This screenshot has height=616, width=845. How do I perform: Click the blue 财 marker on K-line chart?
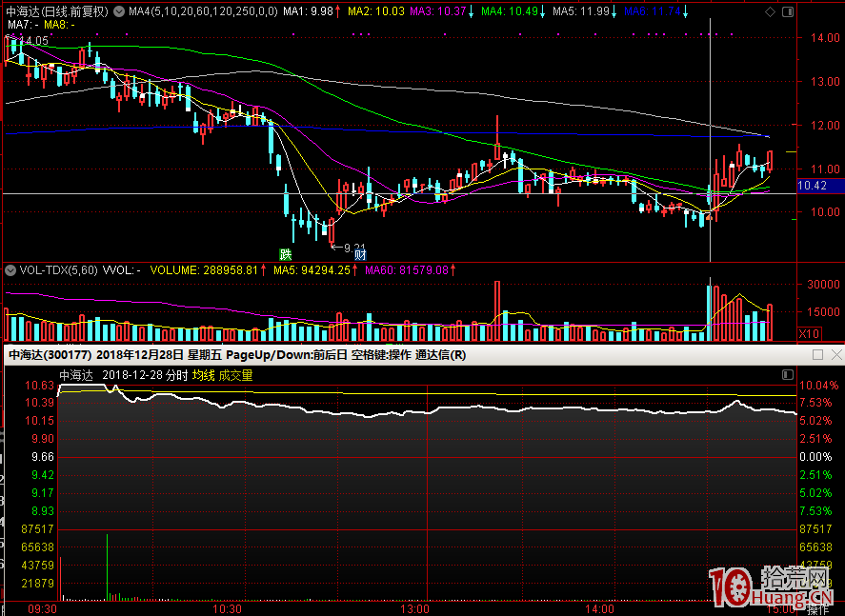[360, 254]
